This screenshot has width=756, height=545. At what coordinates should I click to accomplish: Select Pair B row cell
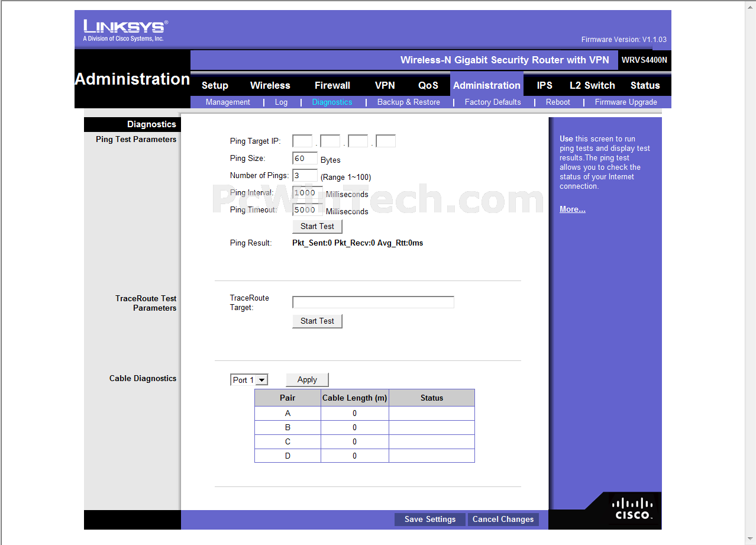[x=287, y=427]
